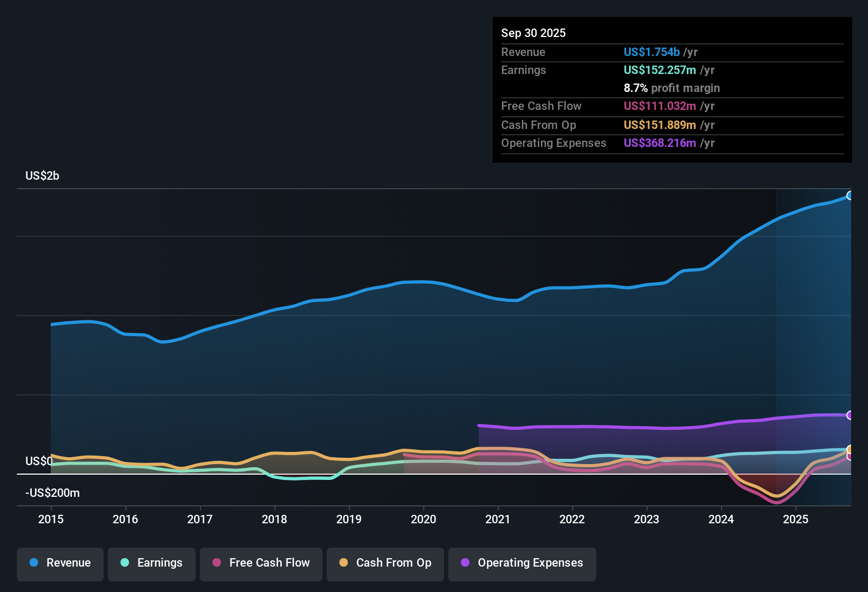
Task: Toggle the Earnings series off
Action: 151,563
